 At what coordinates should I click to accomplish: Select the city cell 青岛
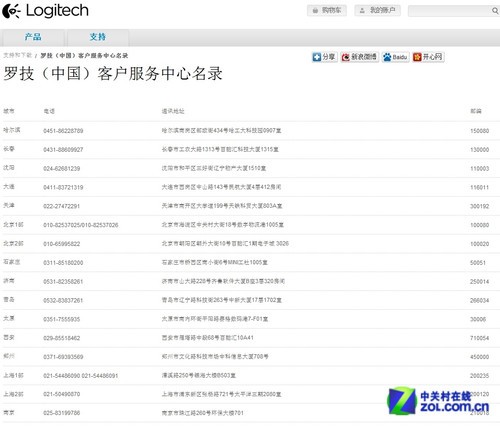click(9, 300)
